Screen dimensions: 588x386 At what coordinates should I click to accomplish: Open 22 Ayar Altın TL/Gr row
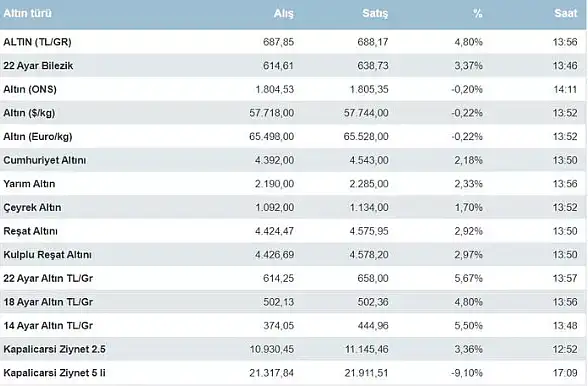point(293,278)
